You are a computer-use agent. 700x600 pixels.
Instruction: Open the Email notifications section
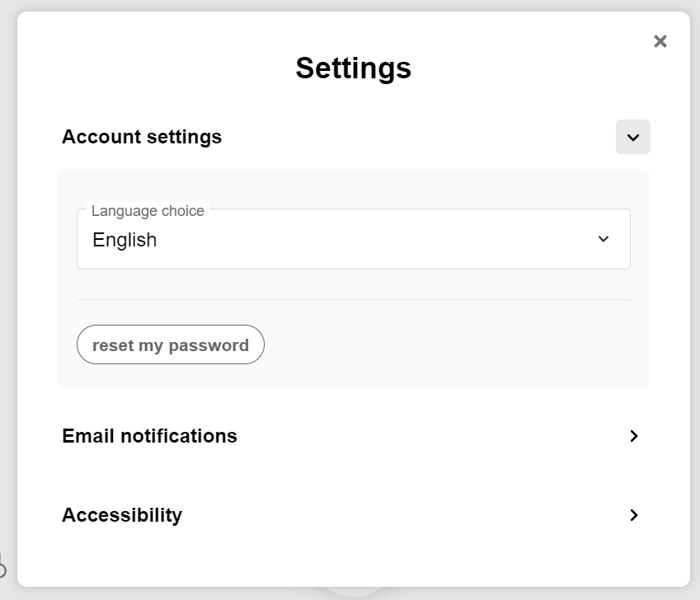(149, 436)
